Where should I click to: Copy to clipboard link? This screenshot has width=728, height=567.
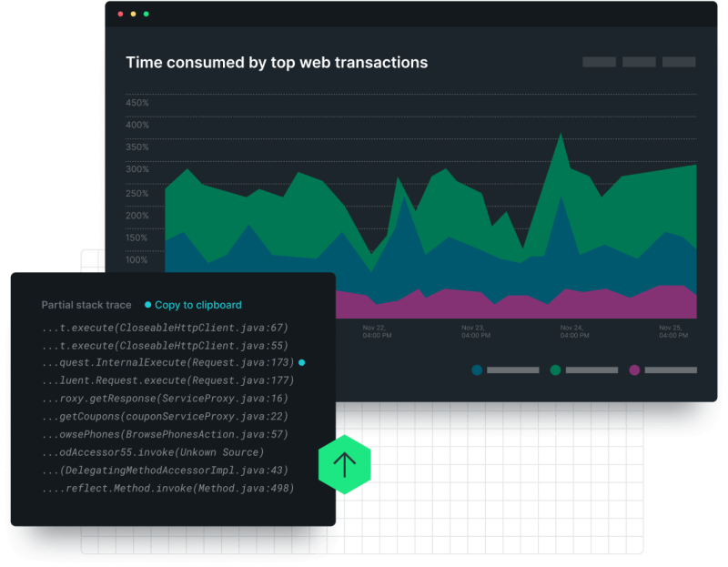197,305
